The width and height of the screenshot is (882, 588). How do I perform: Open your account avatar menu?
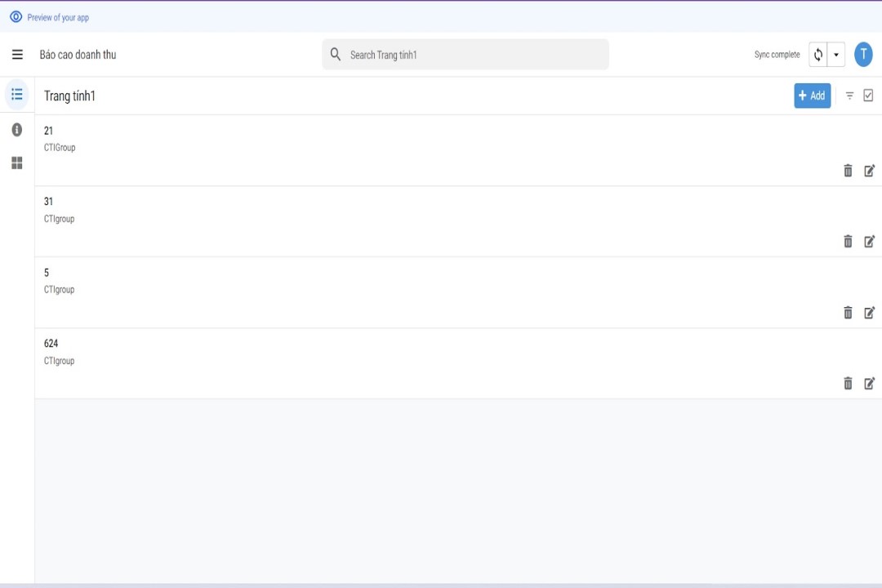coord(863,54)
